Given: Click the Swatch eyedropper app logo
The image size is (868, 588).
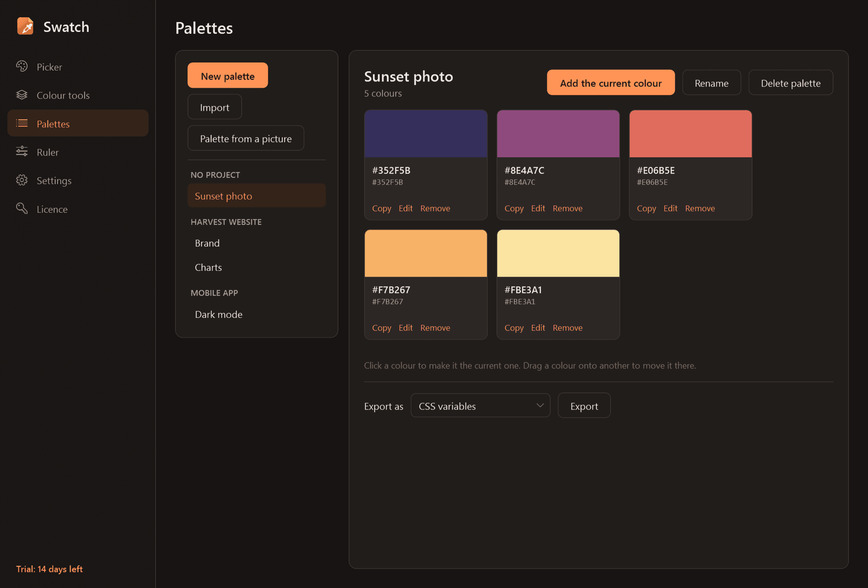Looking at the screenshot, I should click(25, 26).
